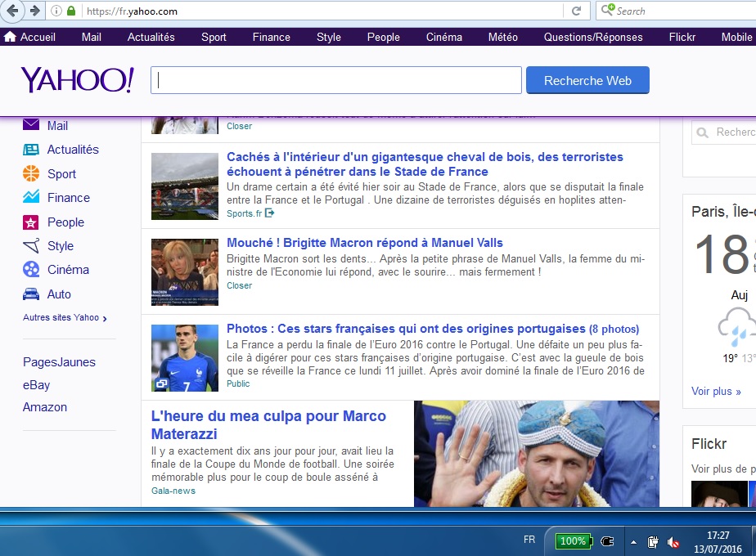Click the green padlock security icon
This screenshot has width=756, height=556.
tap(71, 11)
